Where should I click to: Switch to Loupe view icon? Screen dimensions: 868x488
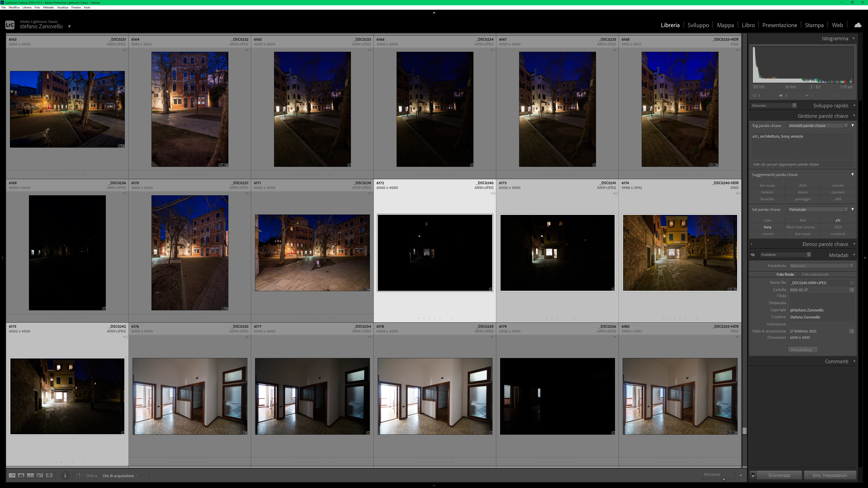[x=21, y=476]
